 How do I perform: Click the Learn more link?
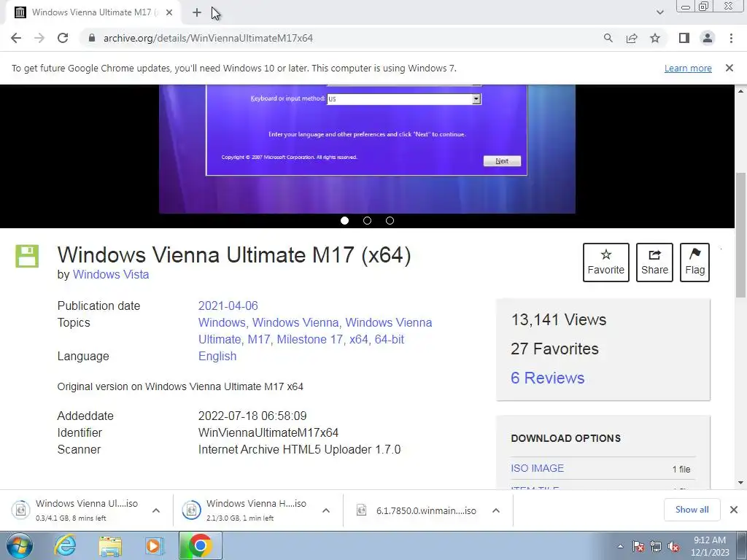tap(688, 68)
